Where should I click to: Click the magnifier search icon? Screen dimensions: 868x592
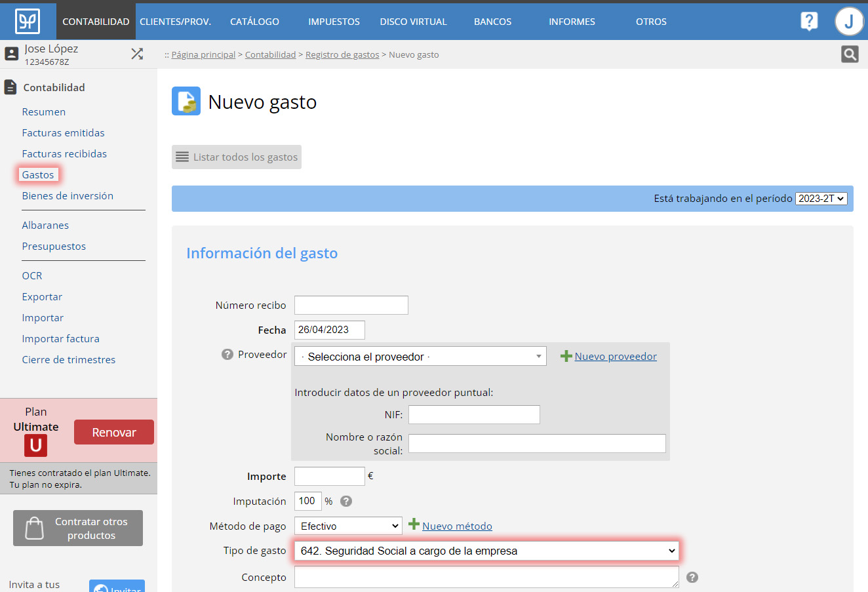click(850, 54)
